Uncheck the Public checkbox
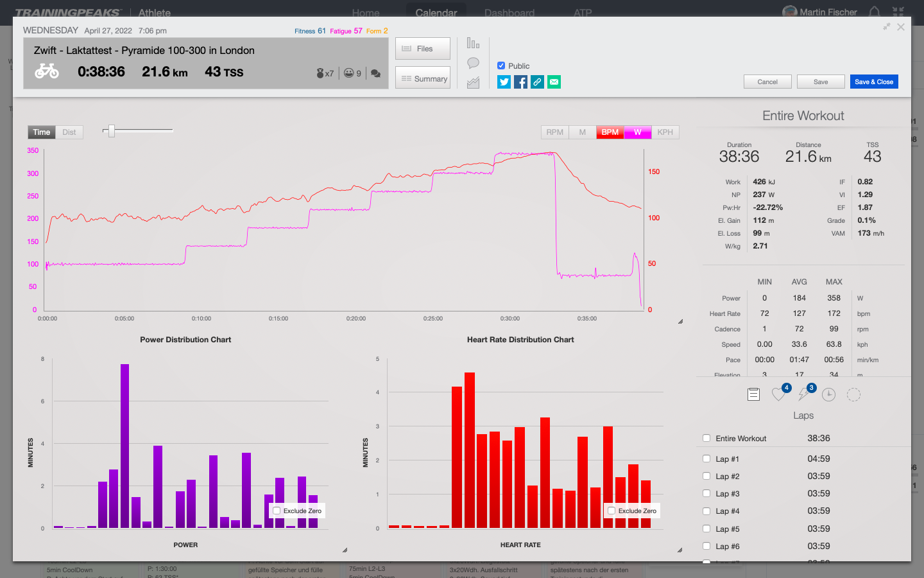 pos(501,66)
